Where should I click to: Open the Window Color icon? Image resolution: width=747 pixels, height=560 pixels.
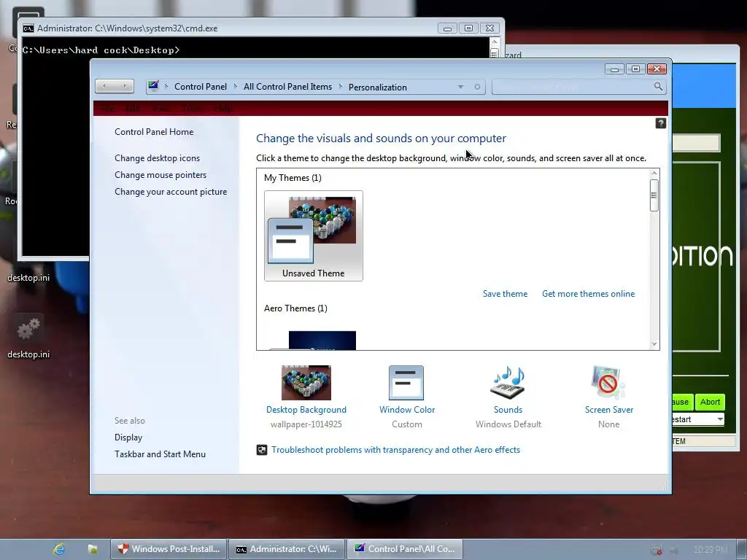tap(406, 382)
